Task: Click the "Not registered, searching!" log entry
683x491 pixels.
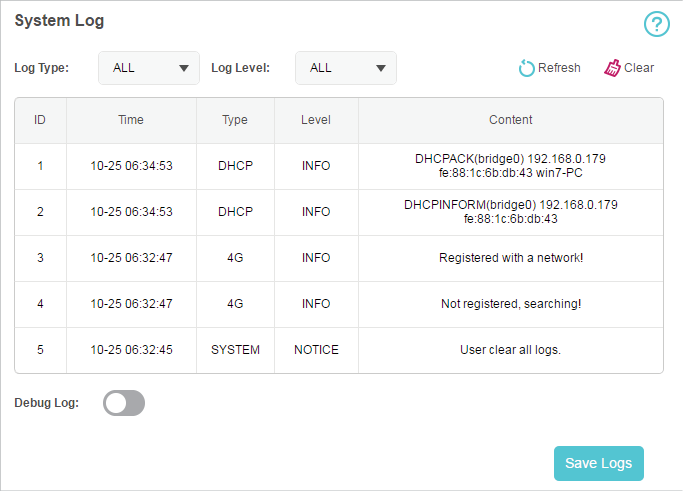Action: (x=511, y=304)
